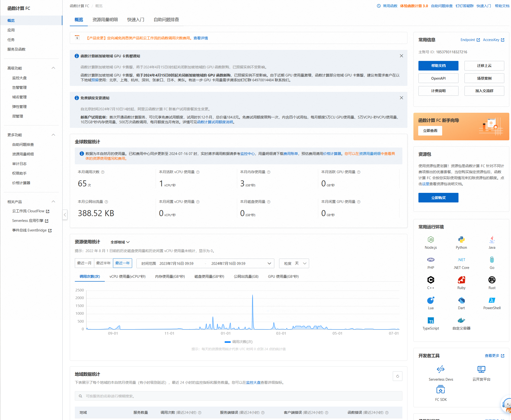Open the AccessKey link
This screenshot has height=420, width=511.
pos(493,40)
